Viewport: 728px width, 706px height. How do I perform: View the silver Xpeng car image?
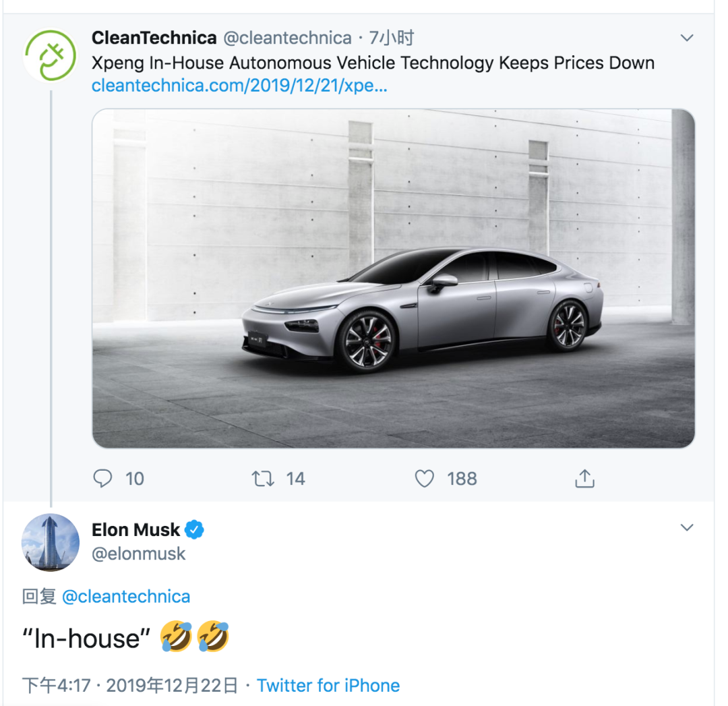pos(393,278)
